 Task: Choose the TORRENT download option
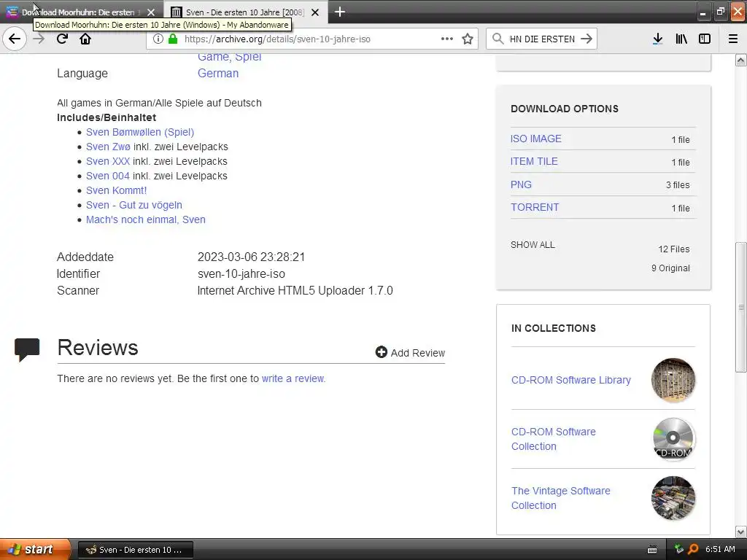[535, 208]
